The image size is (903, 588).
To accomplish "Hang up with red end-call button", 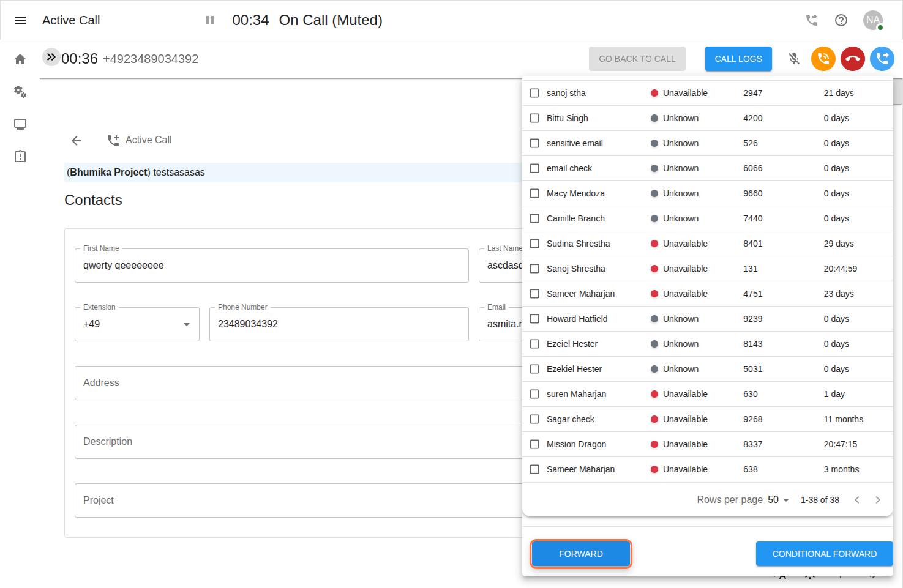I will pos(852,59).
